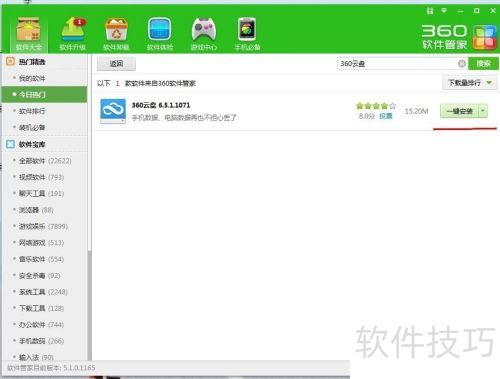Expand the arrow beside 一键安装

click(x=483, y=111)
